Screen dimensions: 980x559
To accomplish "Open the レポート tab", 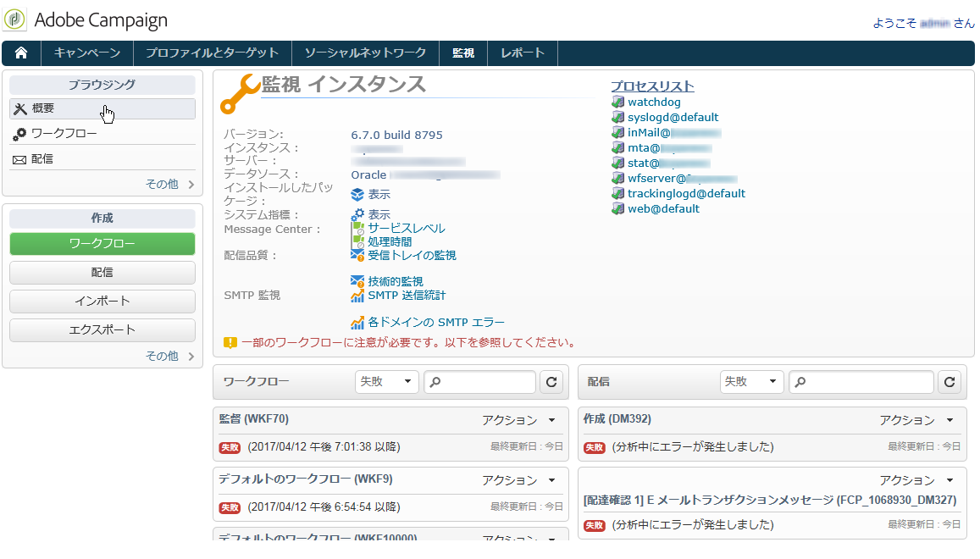I will point(523,53).
